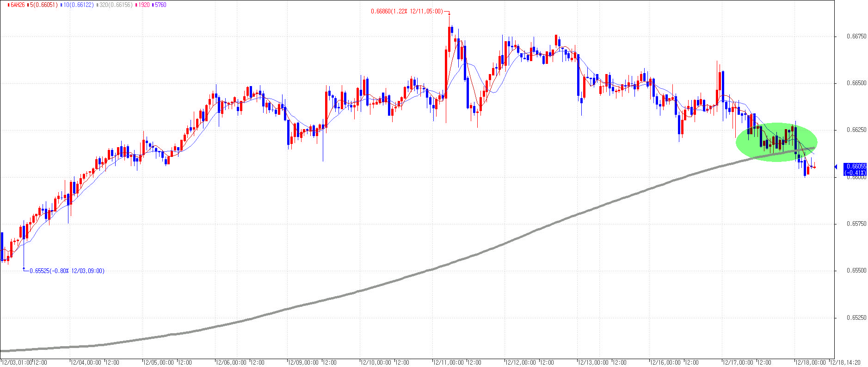Click the red color marker beside 6AH26
Image resolution: width=868 pixels, height=367 pixels.
(8, 5)
